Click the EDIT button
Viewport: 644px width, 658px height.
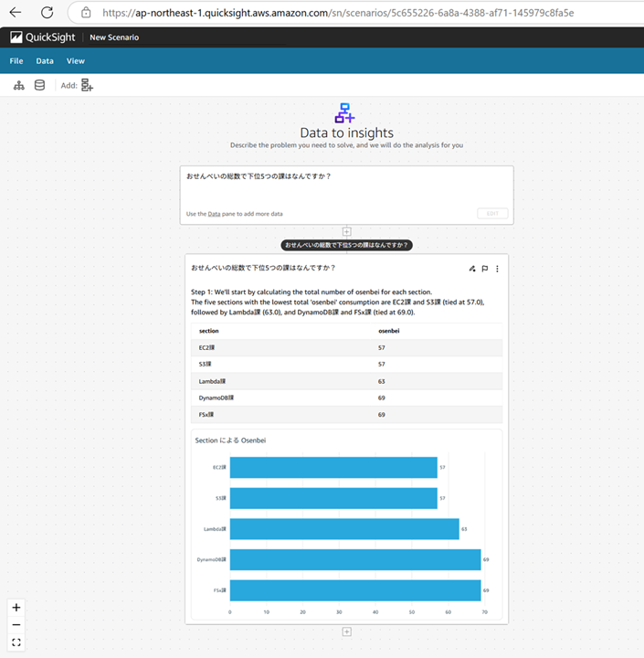pyautogui.click(x=492, y=214)
